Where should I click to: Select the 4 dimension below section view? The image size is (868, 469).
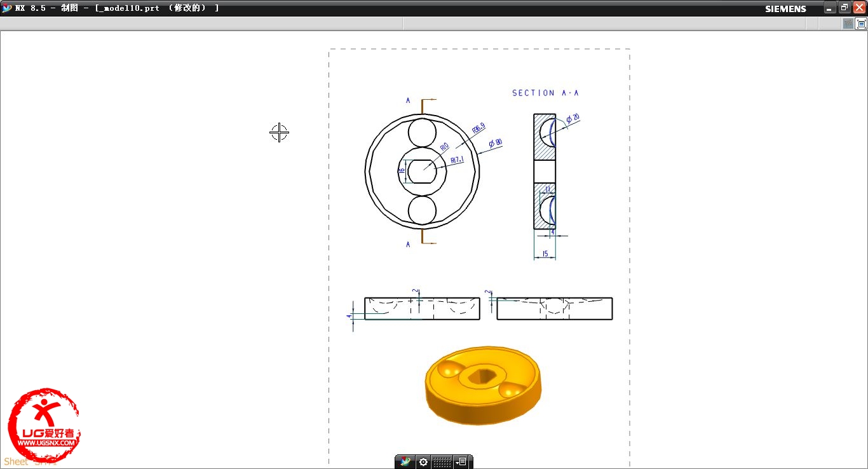(552, 232)
